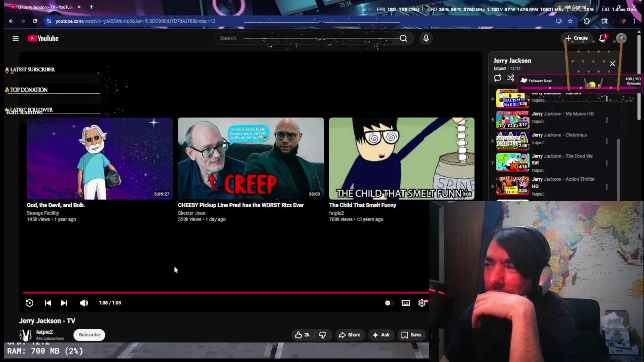644x362 pixels.
Task: Go to the YouTube home logo
Action: click(43, 38)
